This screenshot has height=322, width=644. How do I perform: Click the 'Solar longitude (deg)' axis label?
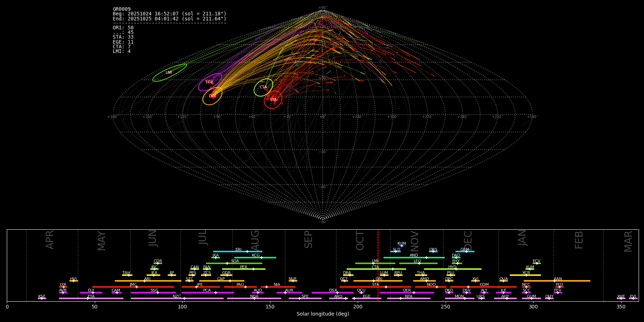point(322,314)
